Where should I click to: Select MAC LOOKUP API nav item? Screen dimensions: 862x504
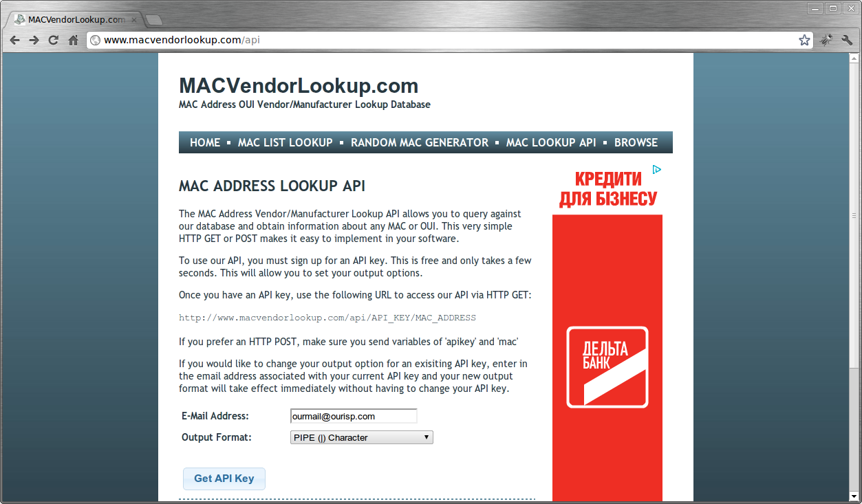pyautogui.click(x=551, y=142)
